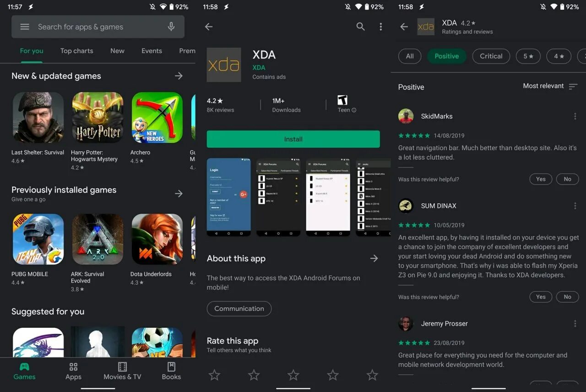Tap Jeremy Prosser profile avatar
Viewport: 586px width, 392px height.
point(406,324)
